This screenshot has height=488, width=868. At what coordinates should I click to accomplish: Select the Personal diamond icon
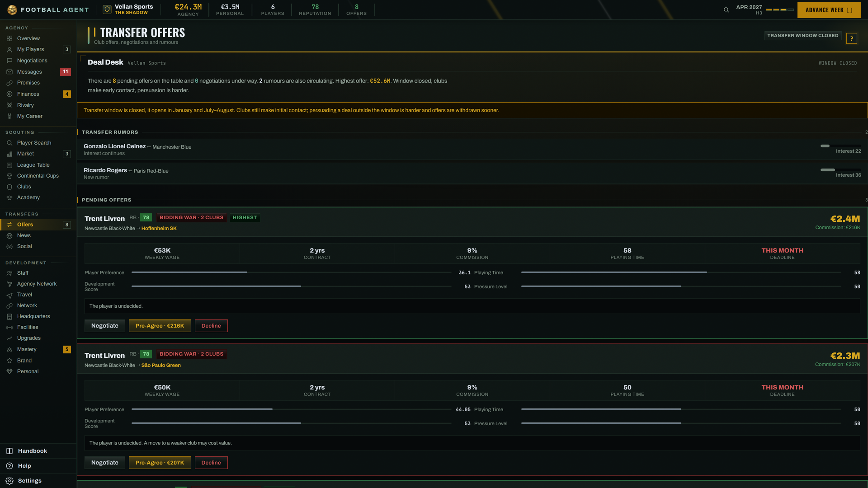pos(9,371)
